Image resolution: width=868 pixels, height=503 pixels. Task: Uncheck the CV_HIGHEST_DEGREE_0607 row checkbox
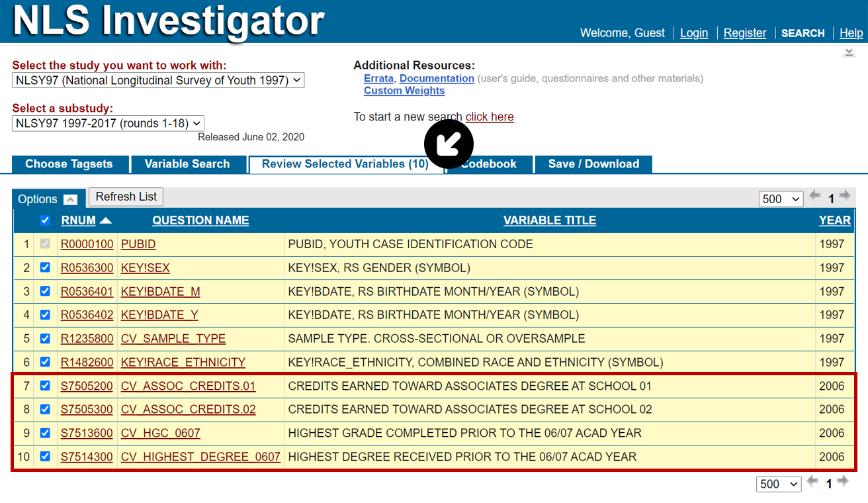tap(45, 457)
